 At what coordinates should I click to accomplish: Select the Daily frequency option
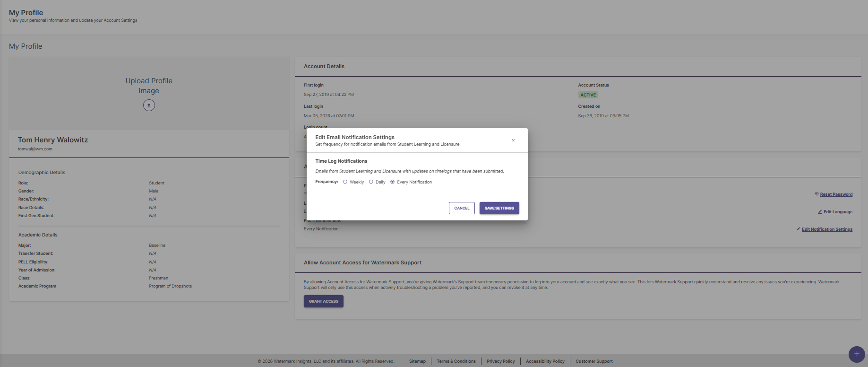[x=371, y=182]
